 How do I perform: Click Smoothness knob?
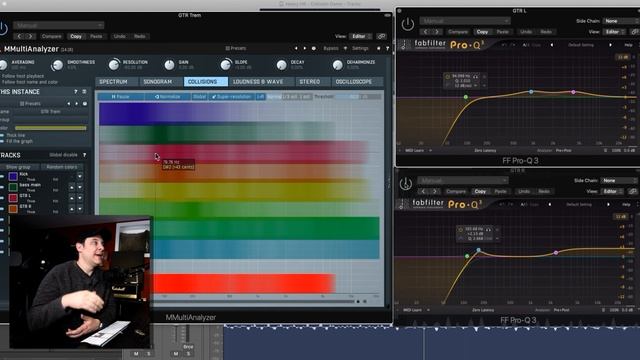tap(58, 64)
